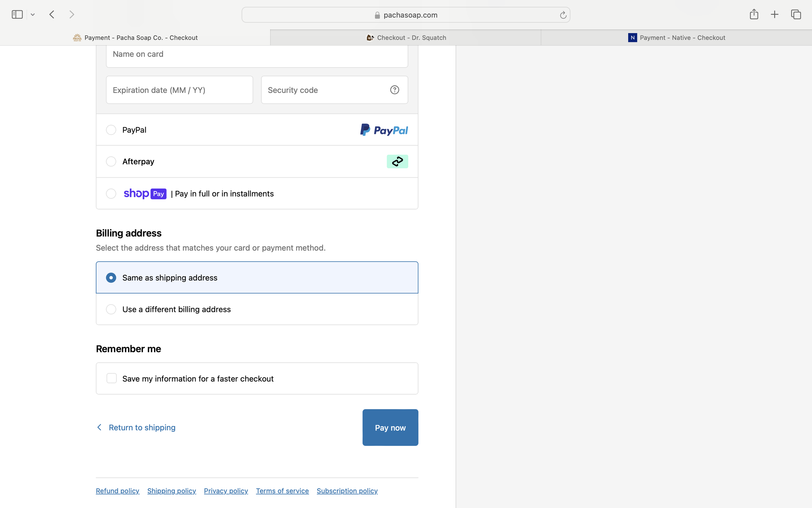The width and height of the screenshot is (812, 508).
Task: Enable Save my information for faster checkout
Action: [111, 378]
